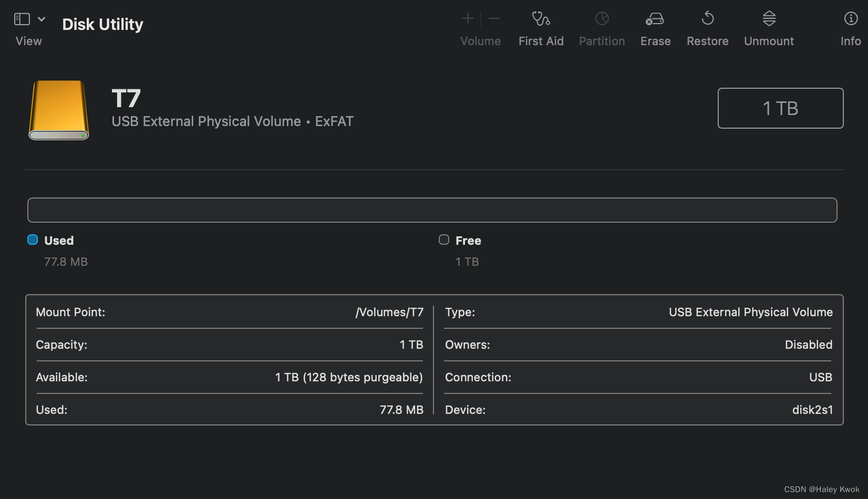Click the 1 TB capacity box
Image resolution: width=868 pixels, height=499 pixels.
coord(781,108)
